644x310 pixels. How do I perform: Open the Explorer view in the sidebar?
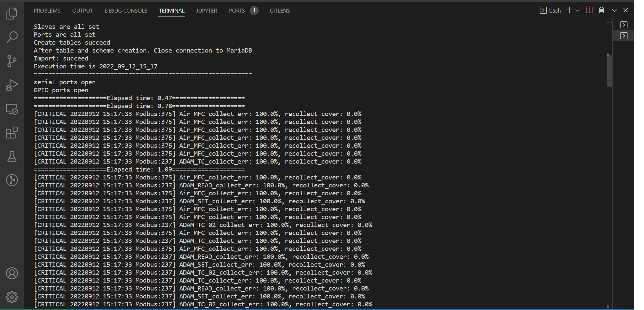(x=12, y=13)
